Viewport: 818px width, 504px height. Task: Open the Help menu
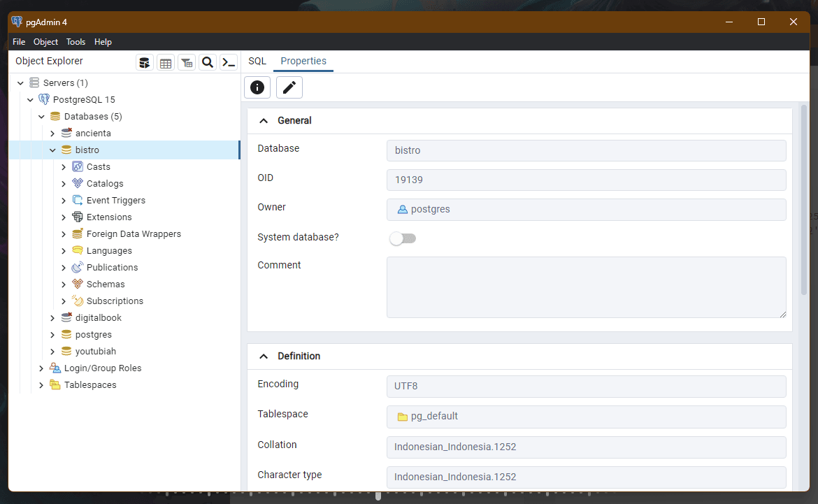103,42
